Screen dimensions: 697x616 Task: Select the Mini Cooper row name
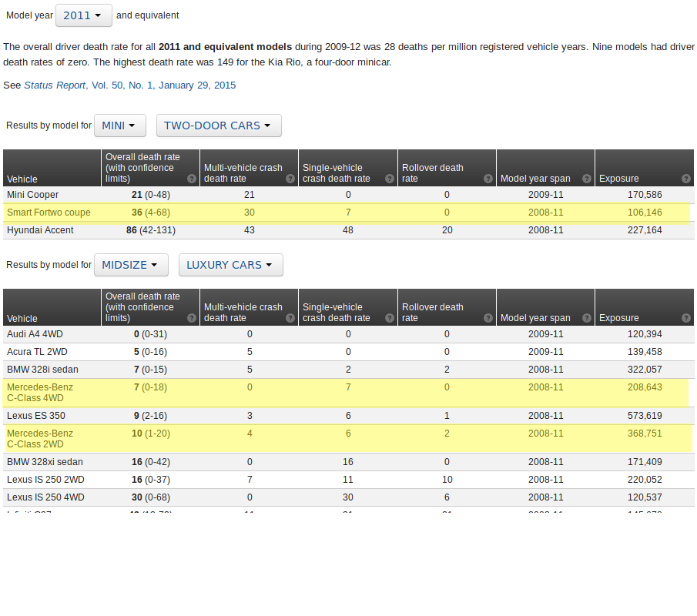pyautogui.click(x=33, y=195)
